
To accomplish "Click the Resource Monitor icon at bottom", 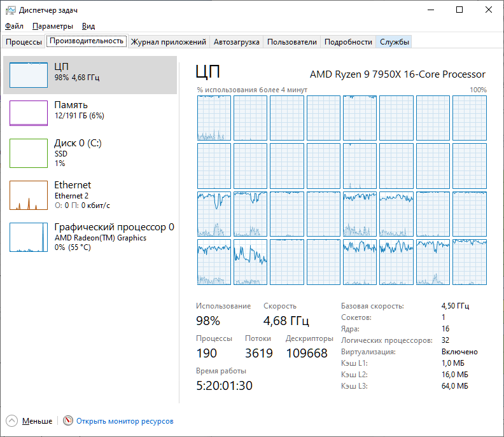I will click(x=68, y=421).
